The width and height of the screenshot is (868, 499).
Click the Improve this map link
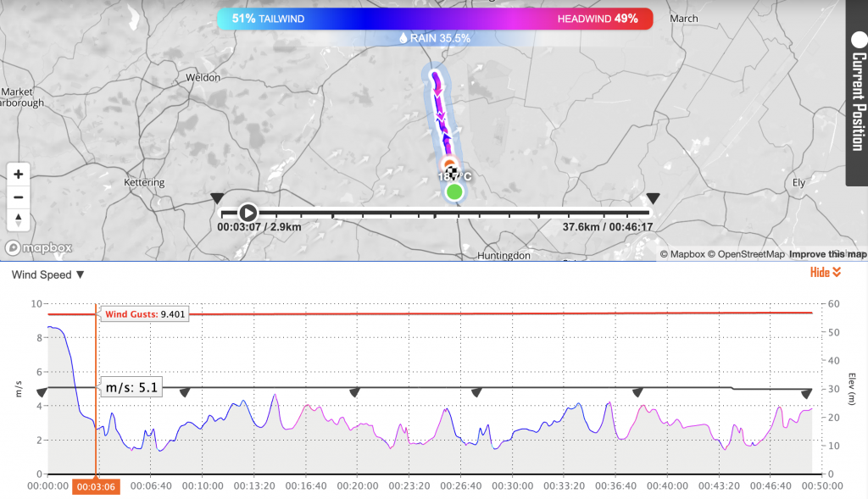point(827,254)
